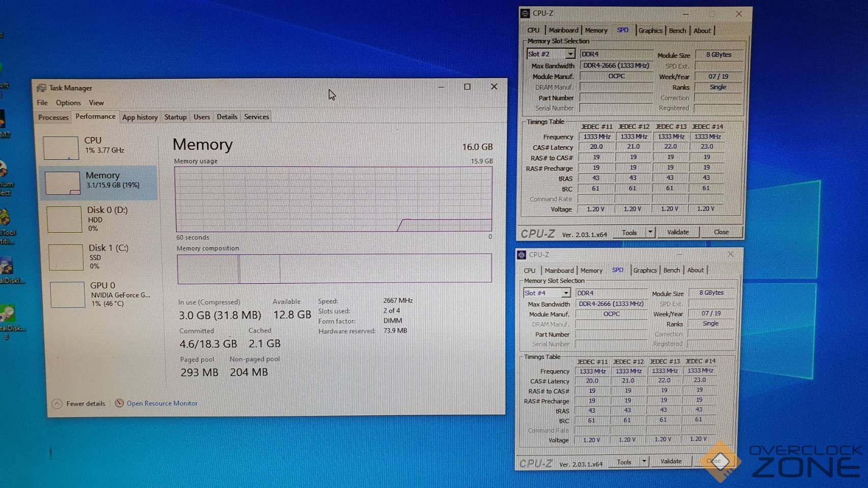This screenshot has height=488, width=868.
Task: Minimize the Task Manager window
Action: click(x=441, y=87)
